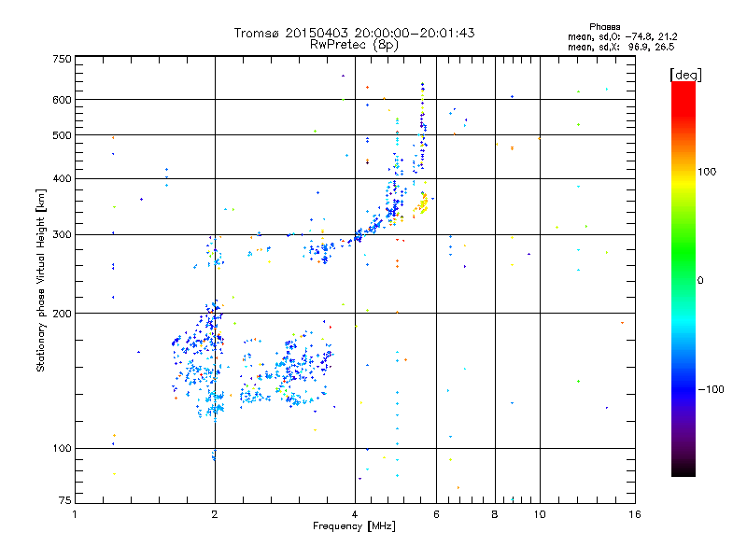747x560 pixels.
Task: Click the "[deg]" colorbar unit label
Action: (x=685, y=75)
